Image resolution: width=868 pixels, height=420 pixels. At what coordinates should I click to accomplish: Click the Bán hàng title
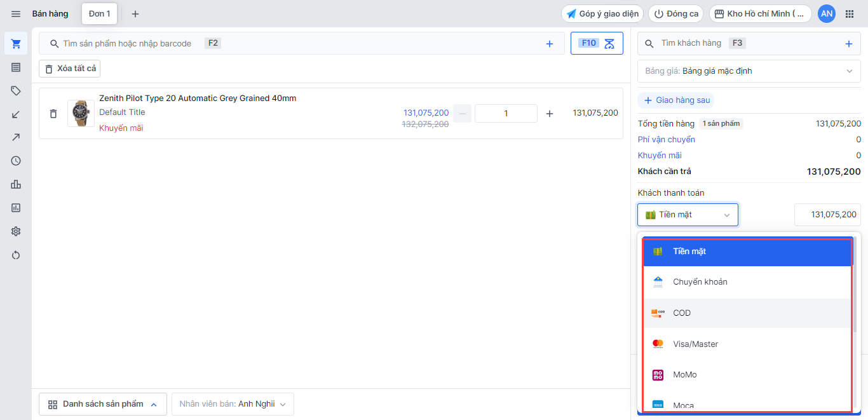click(50, 14)
